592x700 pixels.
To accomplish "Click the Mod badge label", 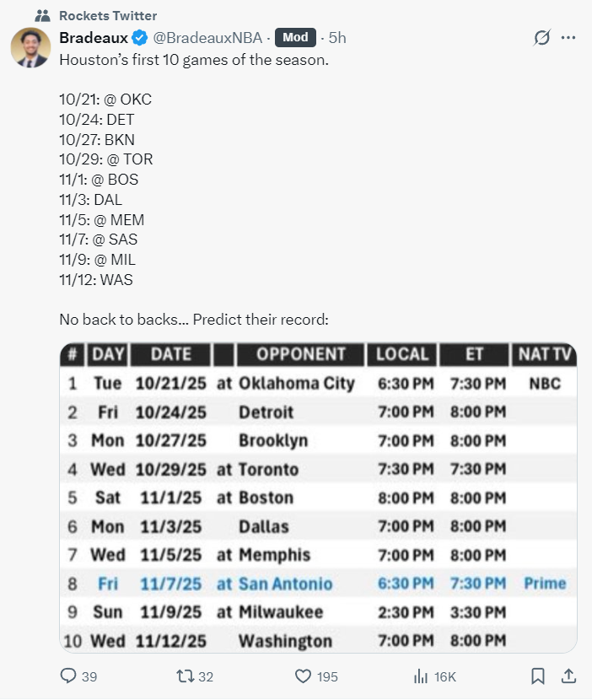I will coord(295,38).
